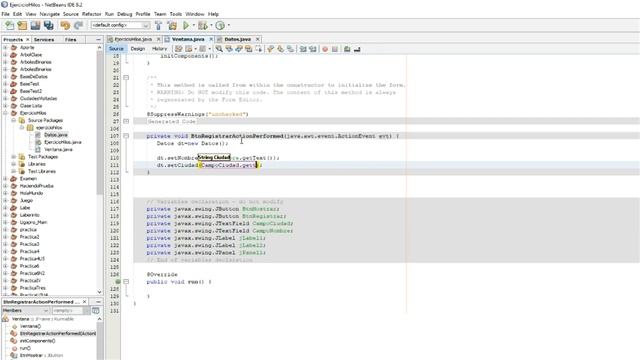Click the Debug Project toolbar icon
Screen dimensions: 640x360
pyautogui.click(x=202, y=25)
